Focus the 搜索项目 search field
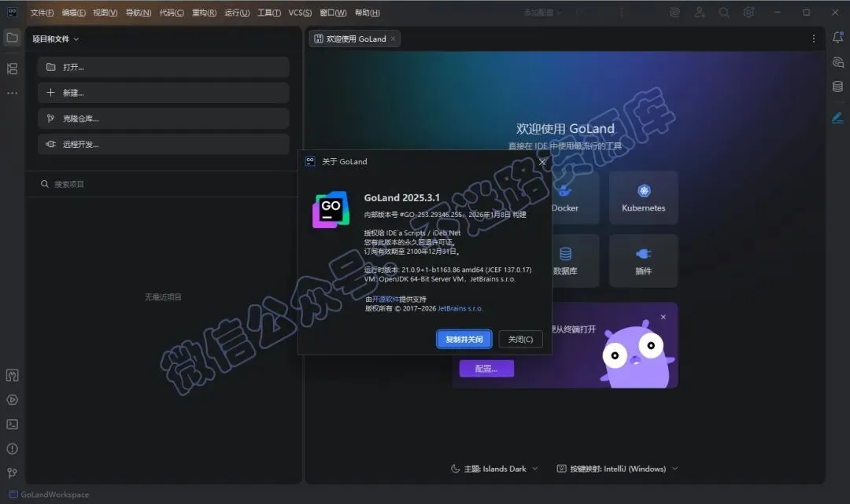This screenshot has height=504, width=850. tap(163, 184)
